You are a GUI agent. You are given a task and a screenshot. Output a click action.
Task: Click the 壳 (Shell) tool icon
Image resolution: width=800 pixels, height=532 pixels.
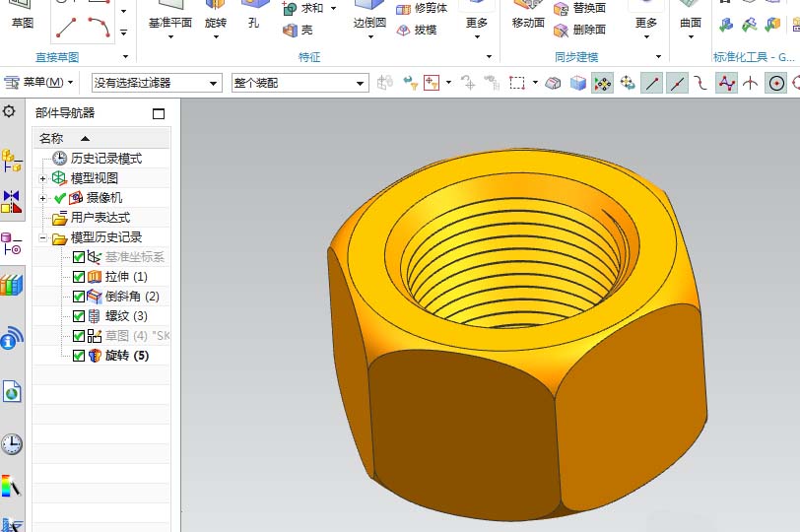pyautogui.click(x=290, y=31)
